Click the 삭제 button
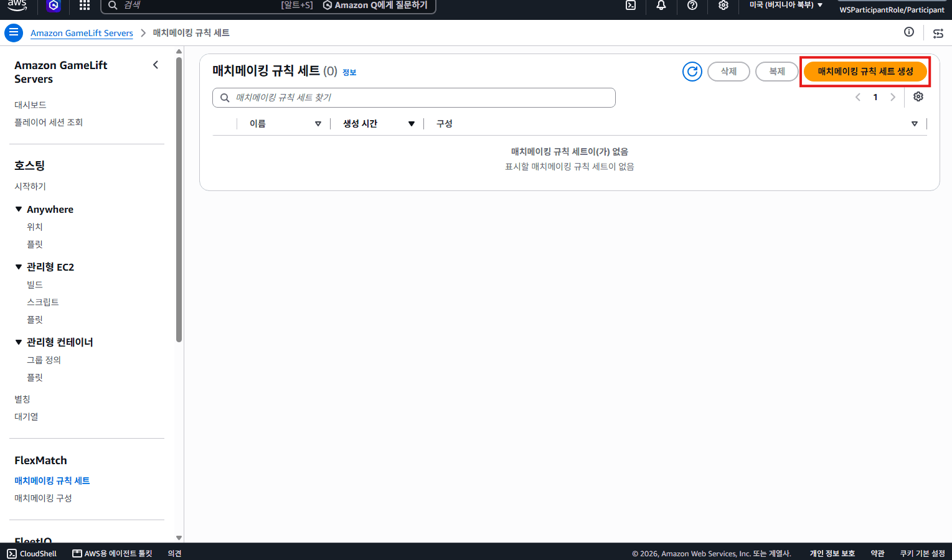The height and width of the screenshot is (560, 952). pyautogui.click(x=728, y=72)
